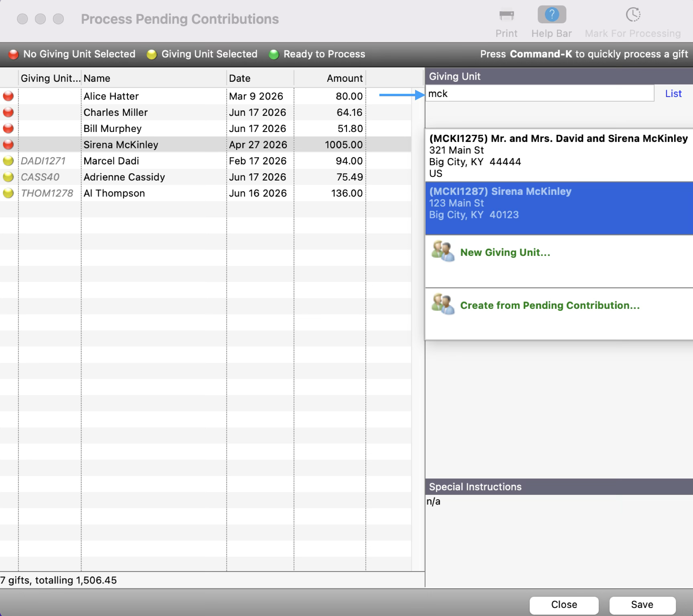Click the amount 1005.00
This screenshot has height=616, width=693.
click(344, 145)
